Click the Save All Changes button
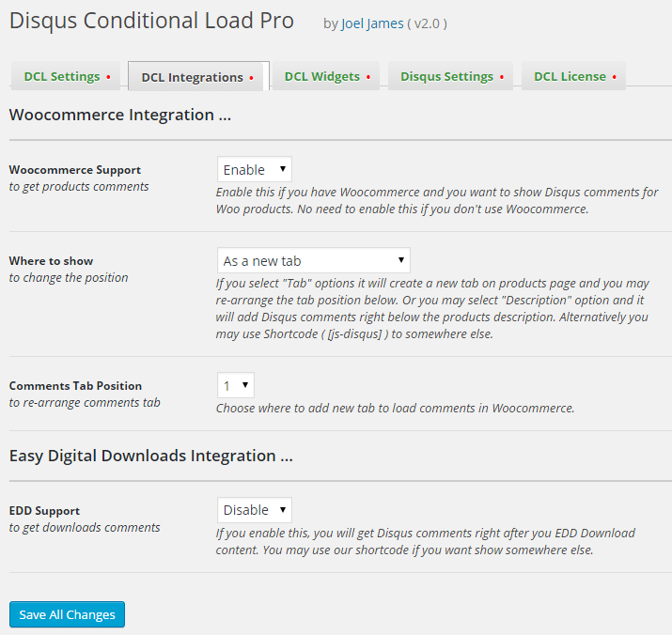 pyautogui.click(x=68, y=614)
